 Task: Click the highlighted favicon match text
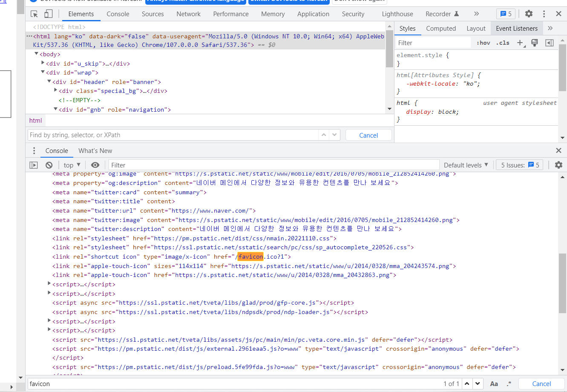click(250, 257)
